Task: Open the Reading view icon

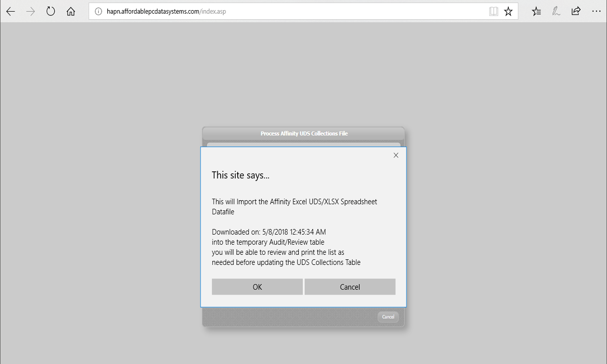Action: point(493,11)
